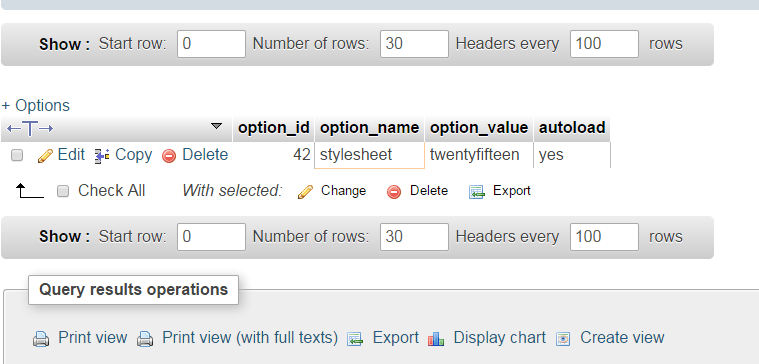Image resolution: width=759 pixels, height=364 pixels.
Task: Focus top Headers every input field
Action: (x=605, y=44)
